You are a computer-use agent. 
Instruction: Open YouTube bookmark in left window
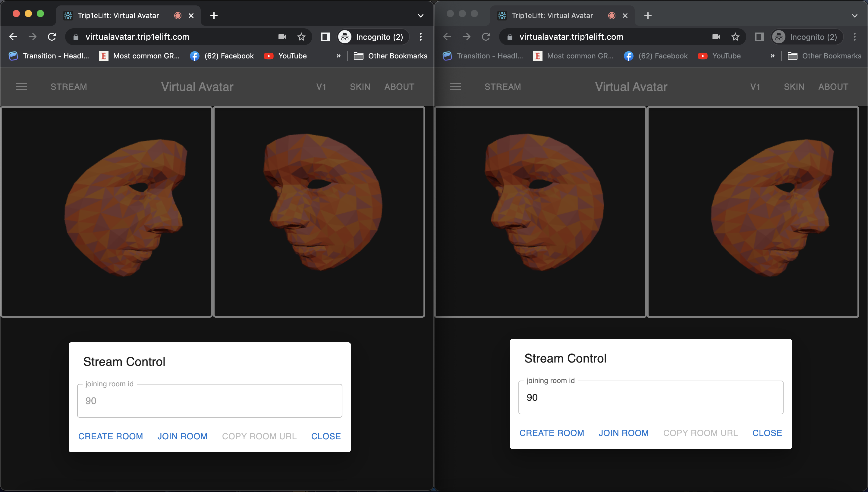coord(286,56)
